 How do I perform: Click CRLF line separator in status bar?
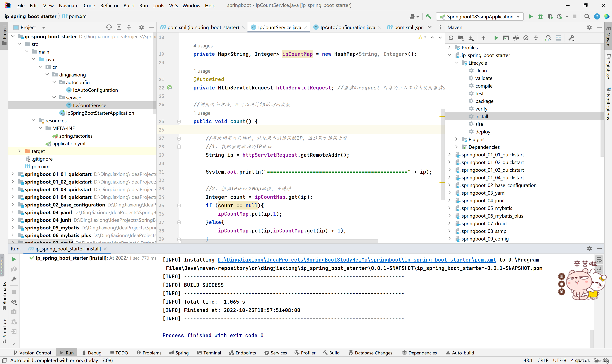click(x=542, y=360)
